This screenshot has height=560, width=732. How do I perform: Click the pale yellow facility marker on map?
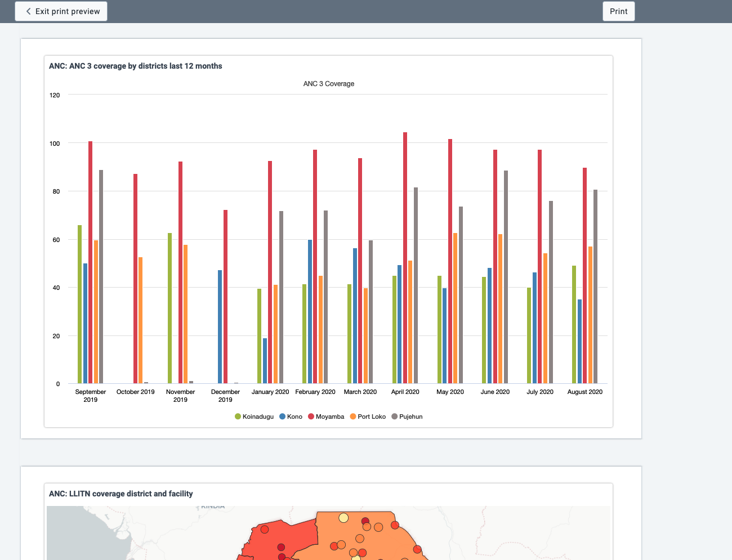click(x=343, y=518)
